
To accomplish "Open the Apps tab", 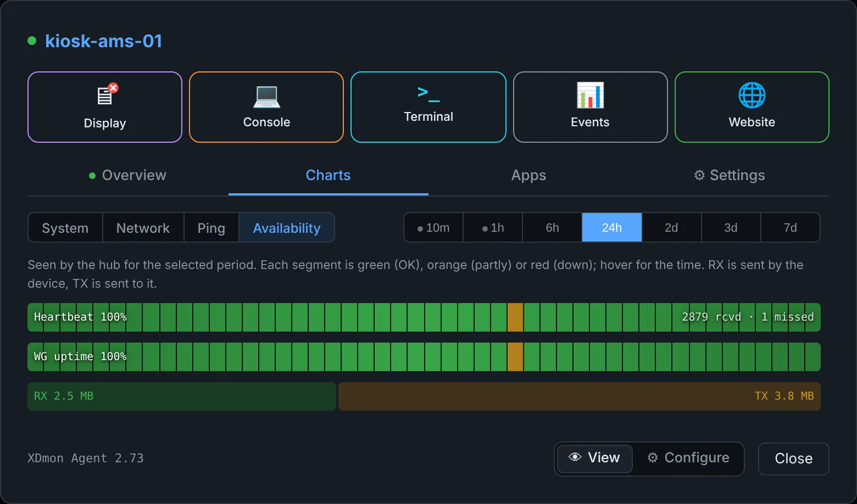I will click(x=528, y=175).
